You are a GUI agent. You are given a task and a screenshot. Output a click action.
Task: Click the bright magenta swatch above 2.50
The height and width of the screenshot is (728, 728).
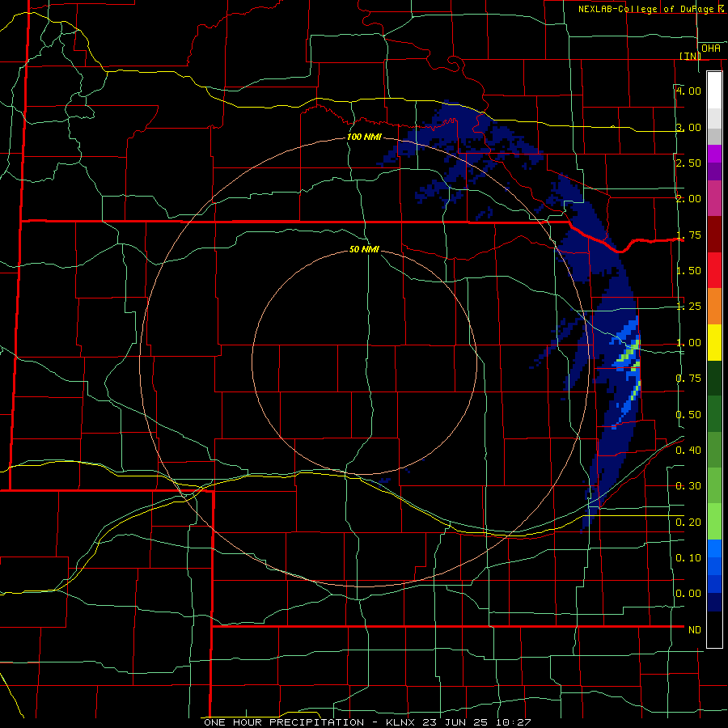[x=714, y=154]
